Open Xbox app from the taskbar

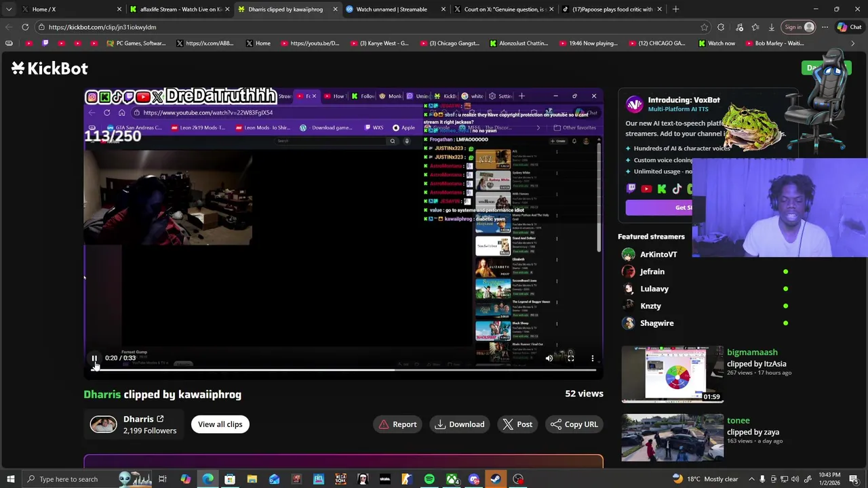click(x=452, y=479)
